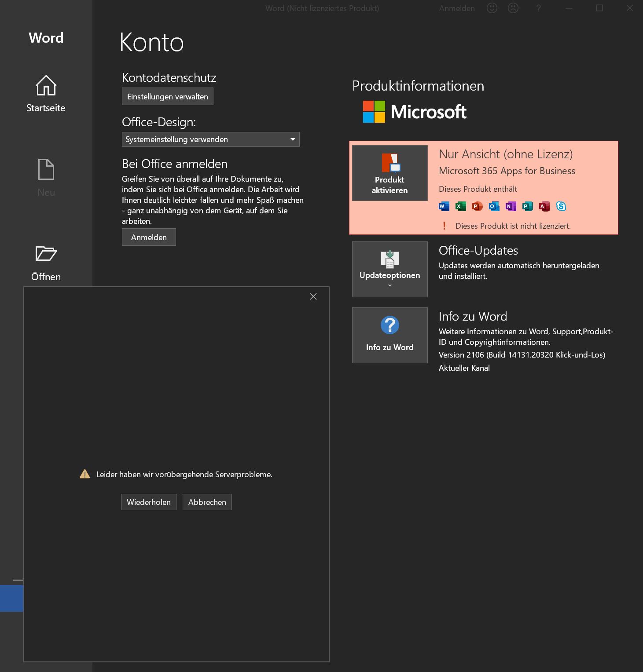Click 'Microsoft 365 Apps for Business' text
This screenshot has height=672, width=643.
pyautogui.click(x=507, y=171)
